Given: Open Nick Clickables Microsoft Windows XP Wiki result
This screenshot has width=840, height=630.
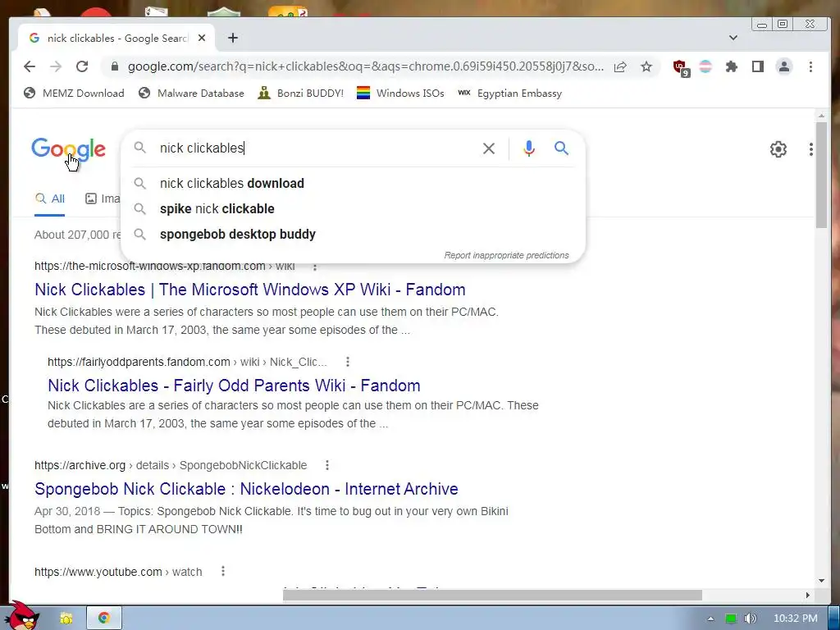Looking at the screenshot, I should tap(249, 290).
